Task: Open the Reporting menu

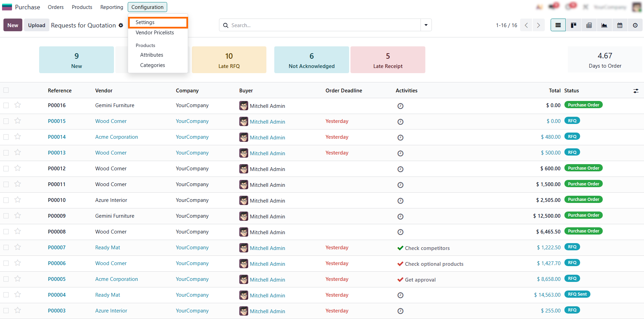Action: (112, 7)
